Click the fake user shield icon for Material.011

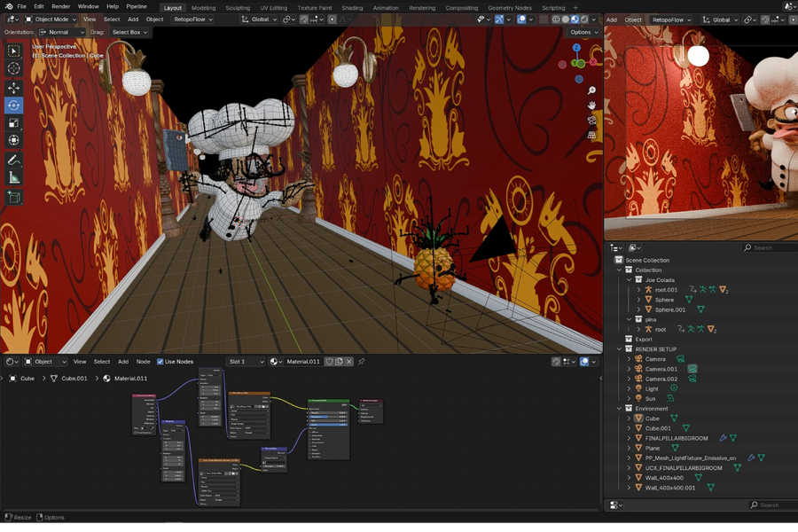[x=329, y=362]
